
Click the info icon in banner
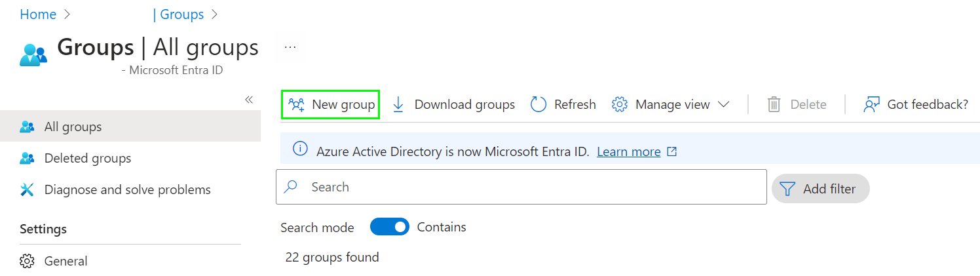300,150
